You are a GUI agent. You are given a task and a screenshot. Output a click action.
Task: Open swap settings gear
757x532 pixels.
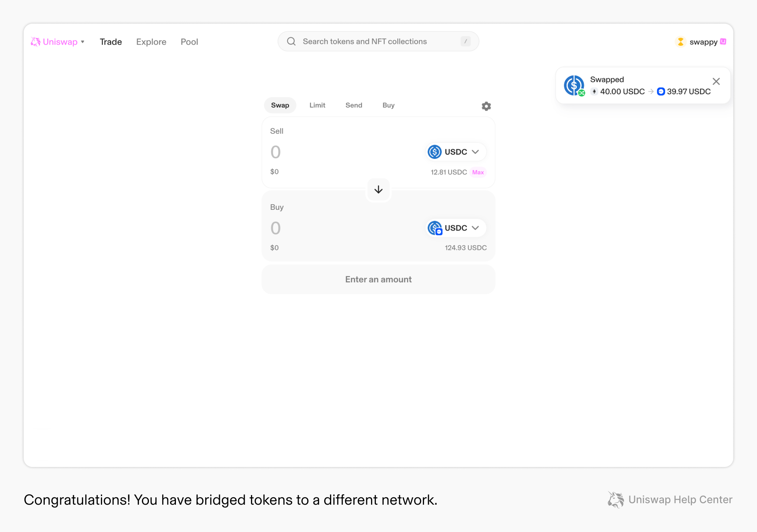pos(486,106)
